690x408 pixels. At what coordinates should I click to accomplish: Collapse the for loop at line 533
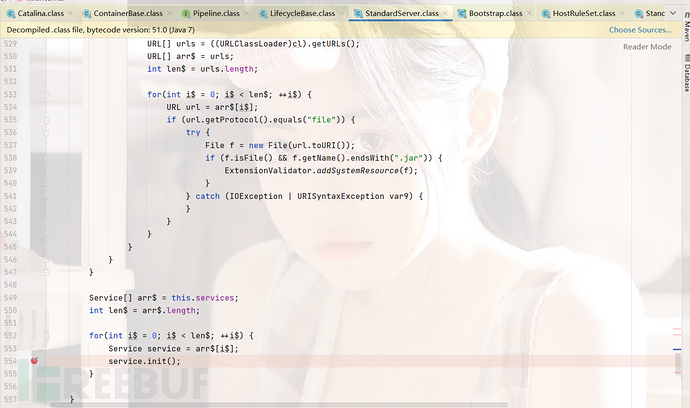pyautogui.click(x=47, y=94)
